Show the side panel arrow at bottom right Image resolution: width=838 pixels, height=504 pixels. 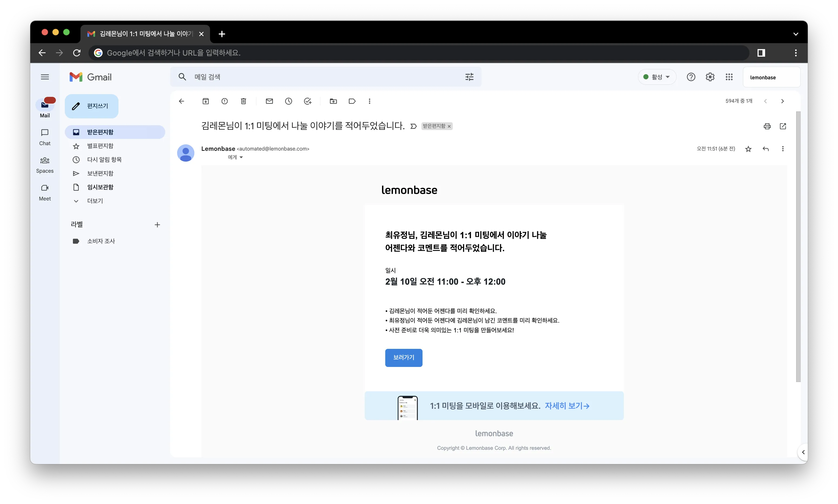click(803, 452)
